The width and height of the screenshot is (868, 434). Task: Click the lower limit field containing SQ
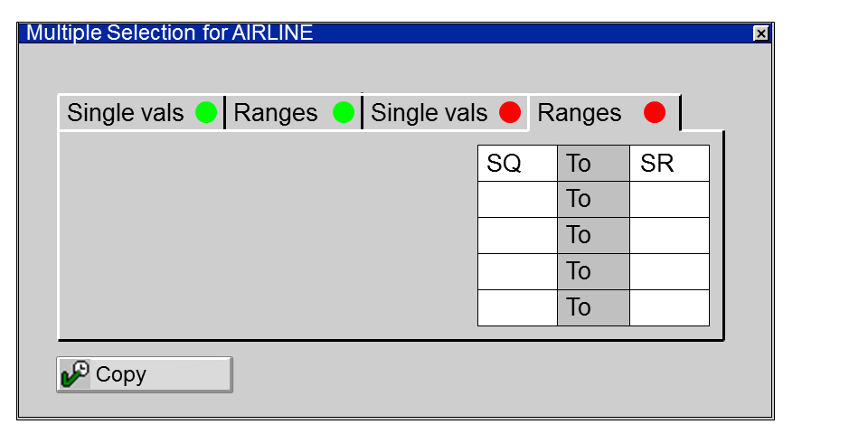click(x=517, y=164)
